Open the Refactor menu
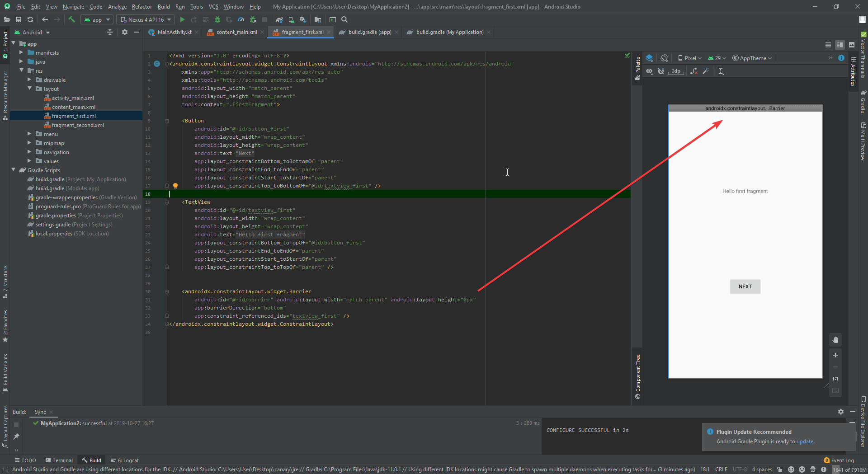The width and height of the screenshot is (868, 474). 142,6
